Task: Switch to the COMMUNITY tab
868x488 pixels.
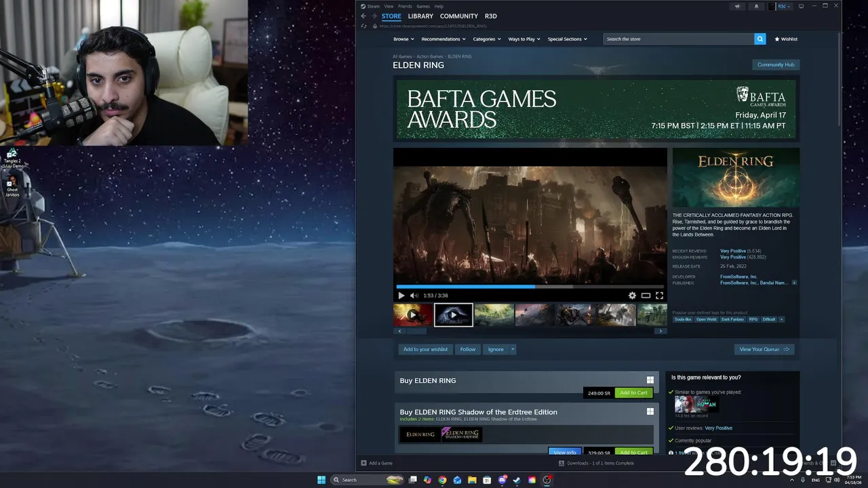Action: point(459,16)
